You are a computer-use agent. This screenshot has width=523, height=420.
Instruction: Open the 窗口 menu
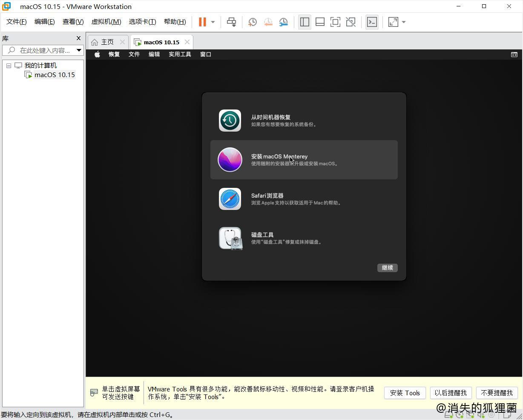coord(206,54)
